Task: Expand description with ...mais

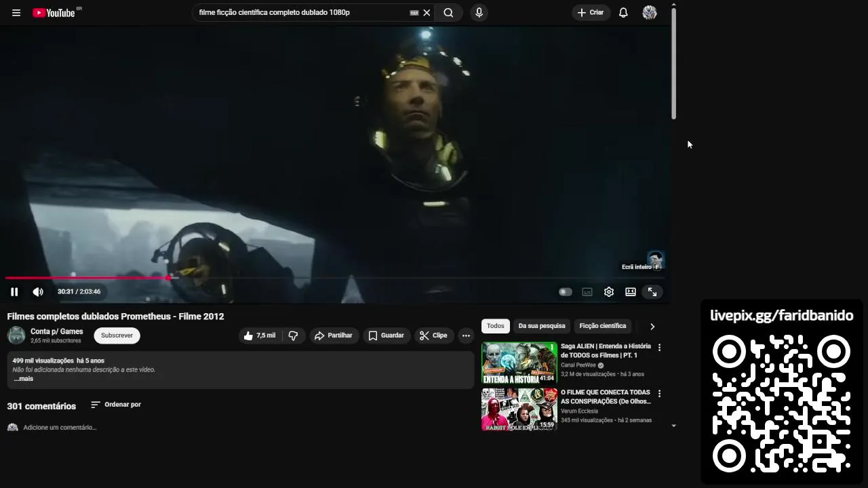Action: coord(23,379)
